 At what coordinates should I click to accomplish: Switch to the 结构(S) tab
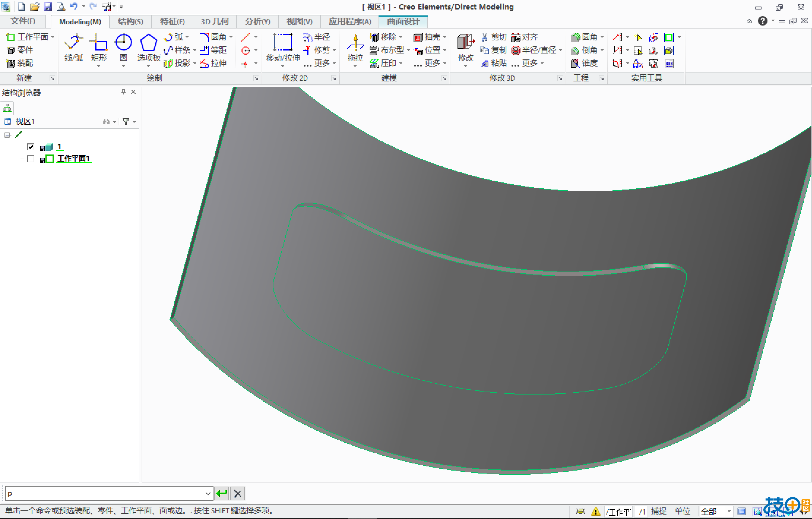131,21
